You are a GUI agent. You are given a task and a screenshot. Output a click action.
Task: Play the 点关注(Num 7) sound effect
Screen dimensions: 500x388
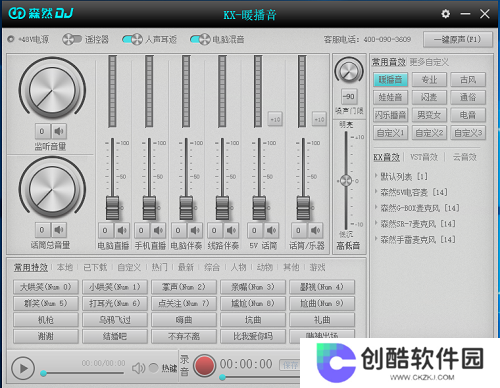pos(184,303)
